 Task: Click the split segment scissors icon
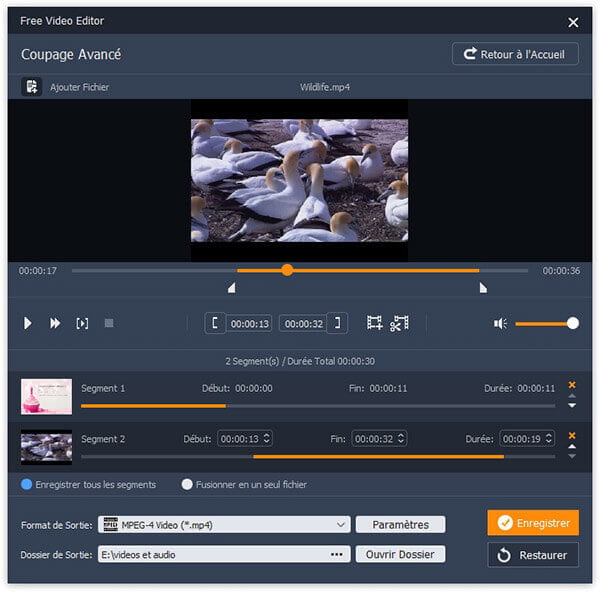pyautogui.click(x=399, y=323)
